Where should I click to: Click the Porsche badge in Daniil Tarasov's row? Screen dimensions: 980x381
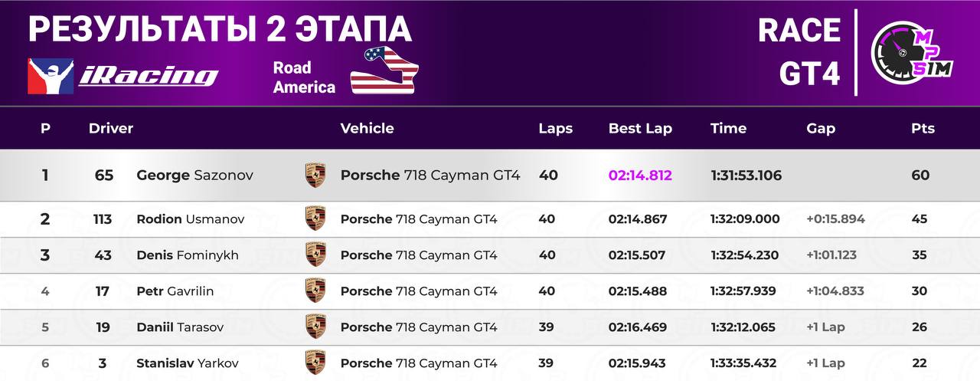(315, 327)
